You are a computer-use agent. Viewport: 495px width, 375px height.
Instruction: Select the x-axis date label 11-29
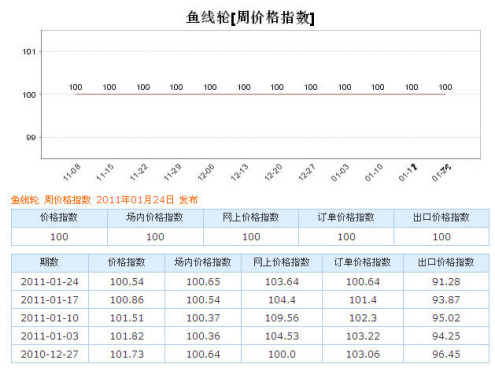(172, 173)
